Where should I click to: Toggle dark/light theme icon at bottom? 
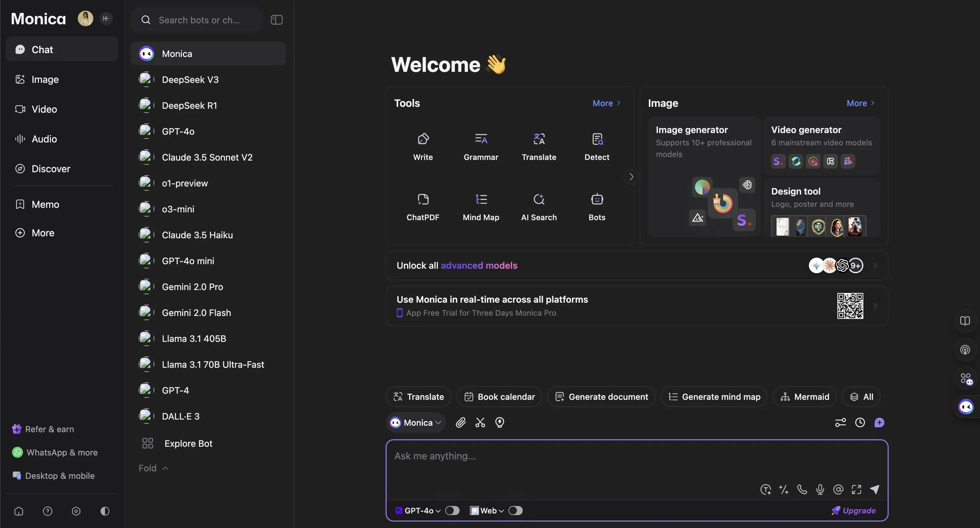coord(105,511)
